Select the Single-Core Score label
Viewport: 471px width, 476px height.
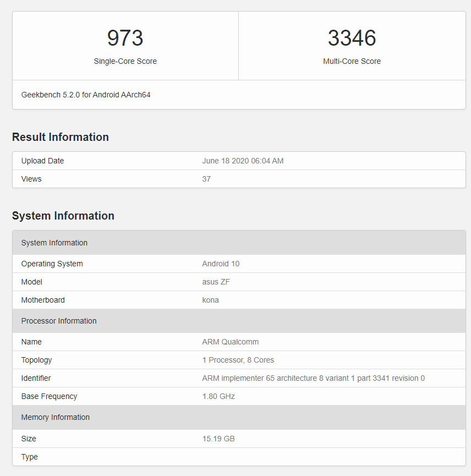(125, 61)
